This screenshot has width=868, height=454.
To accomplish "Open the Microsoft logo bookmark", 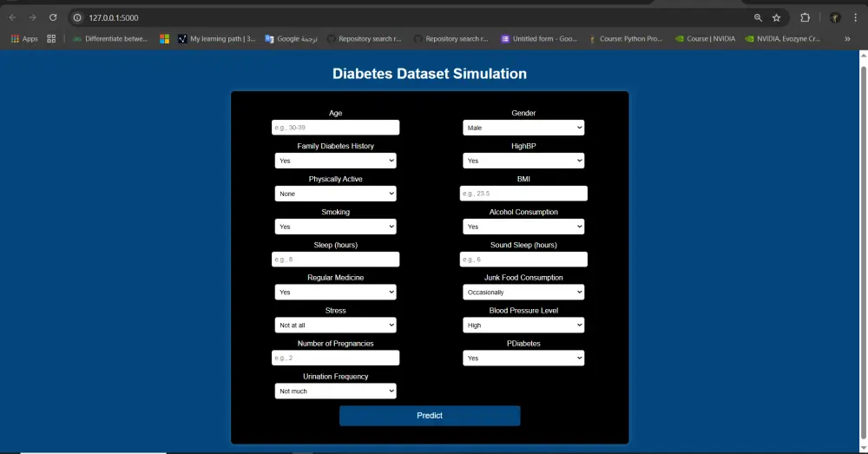I will pyautogui.click(x=164, y=39).
